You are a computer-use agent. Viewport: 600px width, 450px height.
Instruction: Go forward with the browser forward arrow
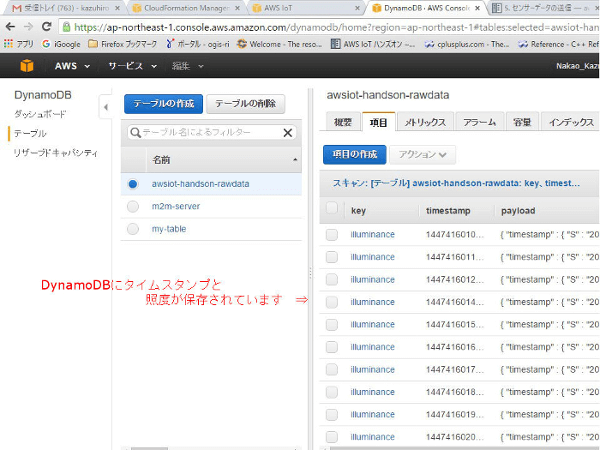28,27
